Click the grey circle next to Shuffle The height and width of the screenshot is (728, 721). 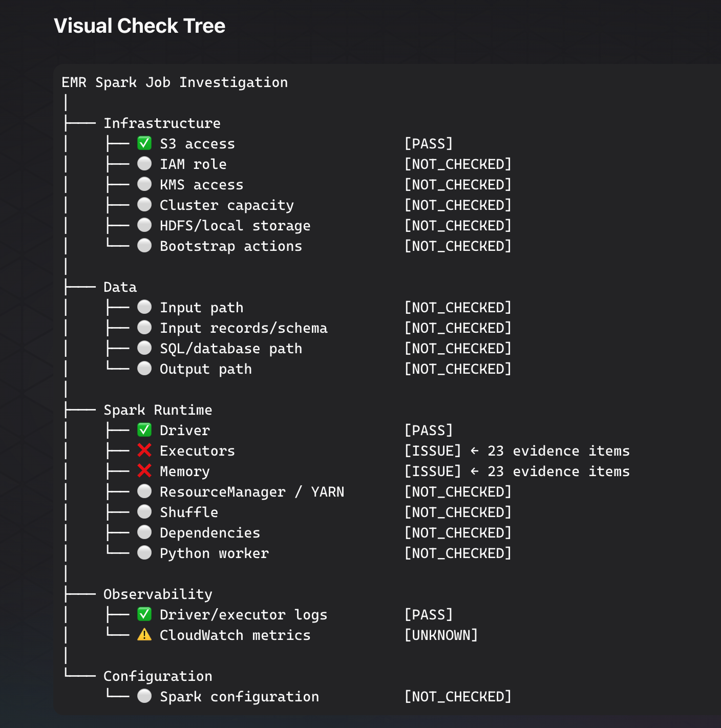[x=144, y=512]
